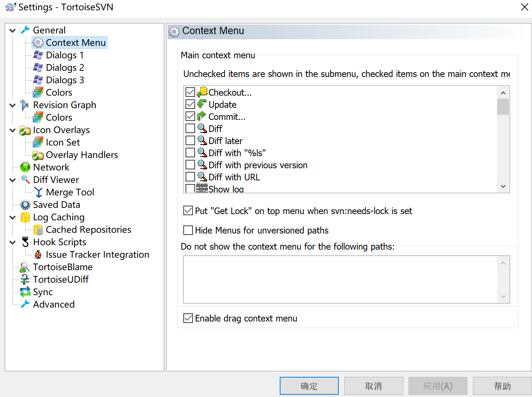532x397 pixels.
Task: Click the TortoiseUDiff icon
Action: point(25,280)
